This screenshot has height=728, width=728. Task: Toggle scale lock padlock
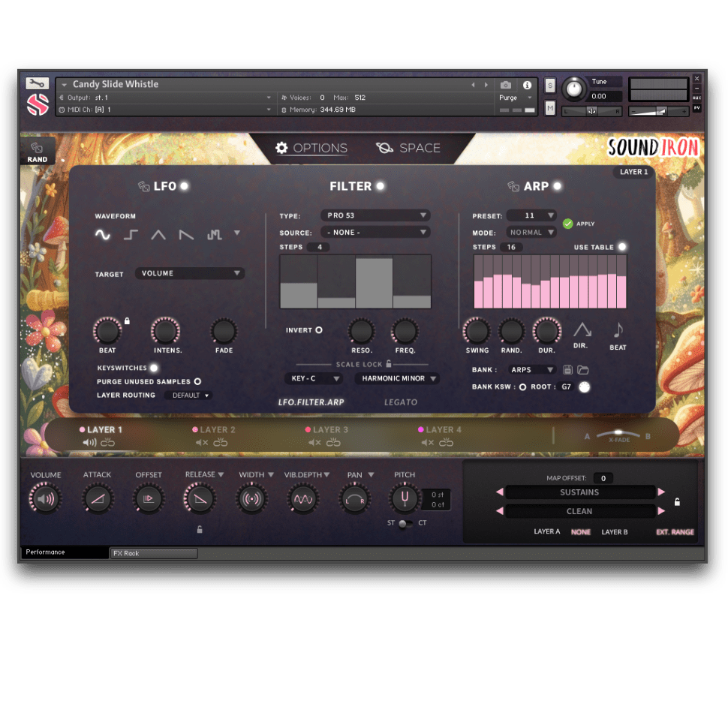[389, 363]
